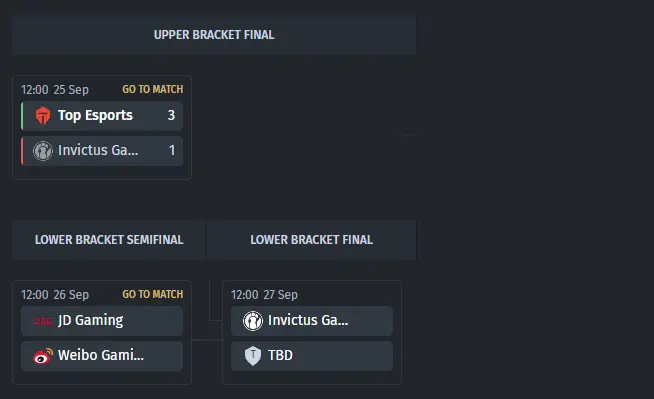
Task: Click the JD Gaming team row
Action: pyautogui.click(x=102, y=321)
